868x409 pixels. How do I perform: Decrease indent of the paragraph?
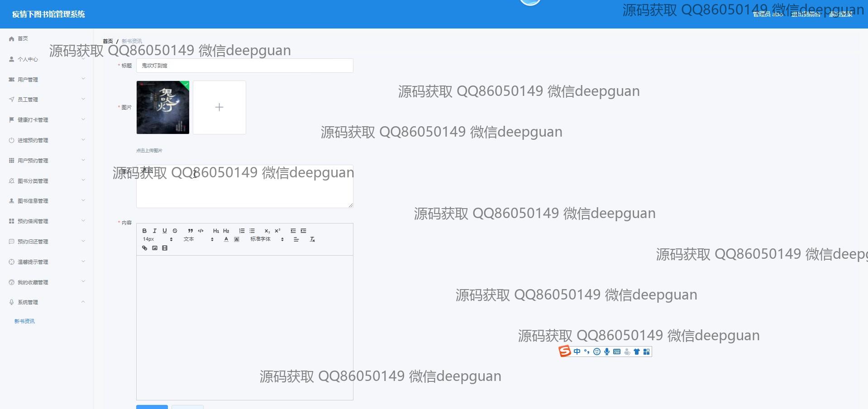click(293, 231)
